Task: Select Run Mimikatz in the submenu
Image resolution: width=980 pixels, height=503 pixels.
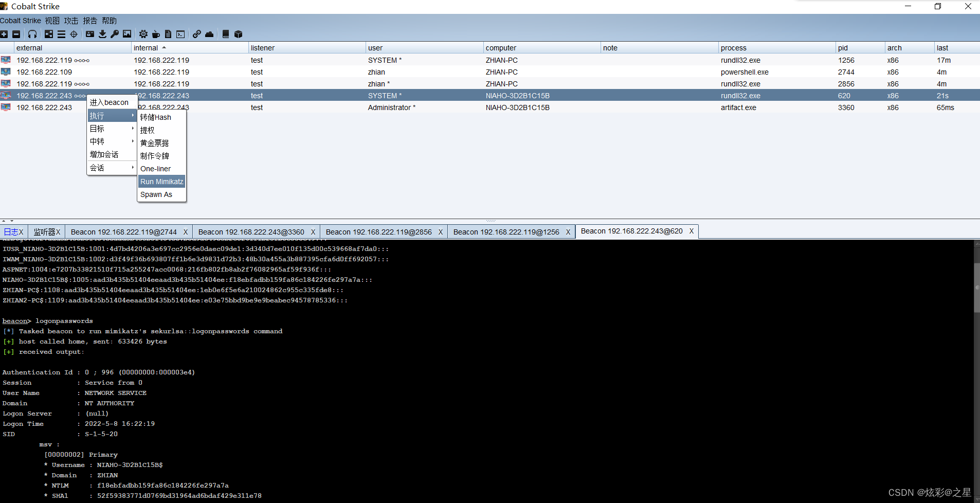Action: point(161,182)
